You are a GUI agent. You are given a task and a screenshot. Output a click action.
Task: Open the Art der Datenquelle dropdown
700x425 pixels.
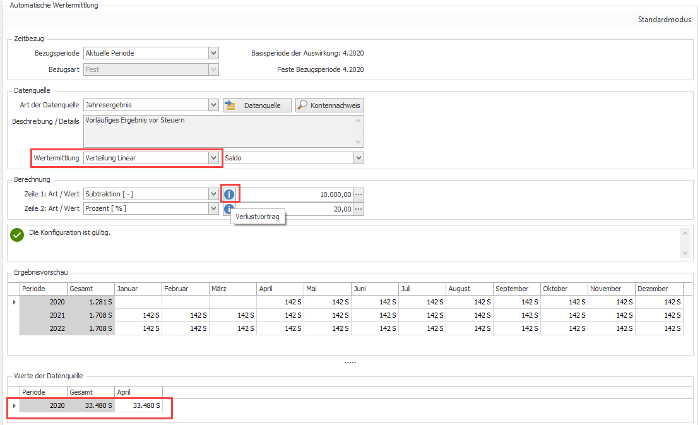213,105
